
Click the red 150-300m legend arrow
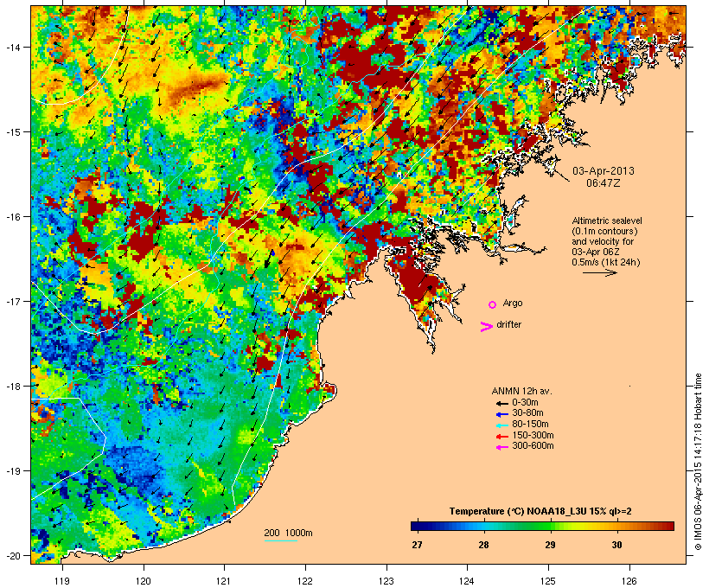501,436
